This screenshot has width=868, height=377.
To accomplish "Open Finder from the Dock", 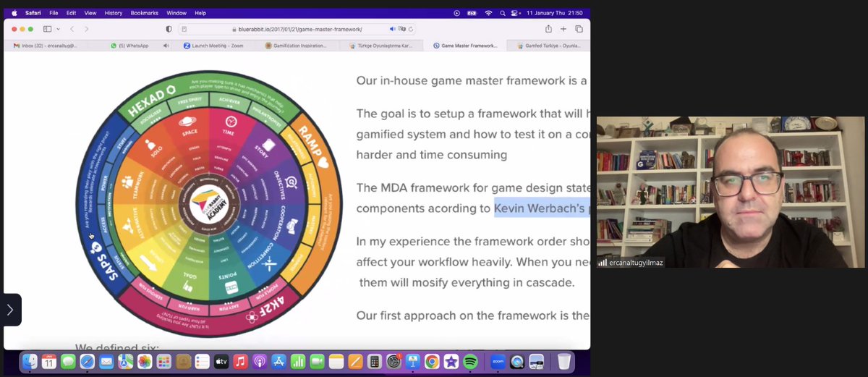I will (x=30, y=361).
